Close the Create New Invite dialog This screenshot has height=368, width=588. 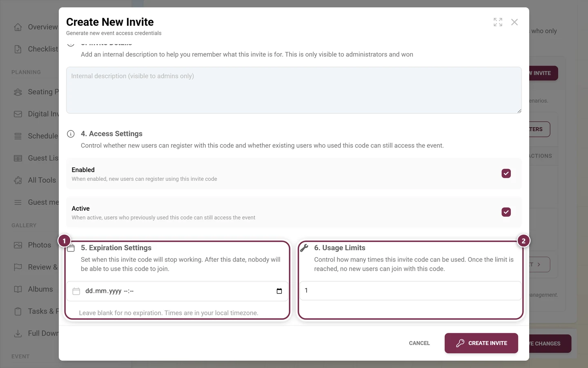click(x=514, y=22)
